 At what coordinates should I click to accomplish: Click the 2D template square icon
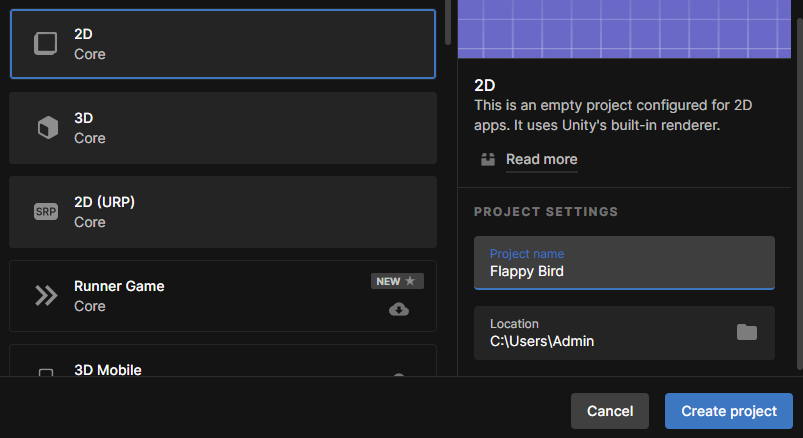coord(46,44)
